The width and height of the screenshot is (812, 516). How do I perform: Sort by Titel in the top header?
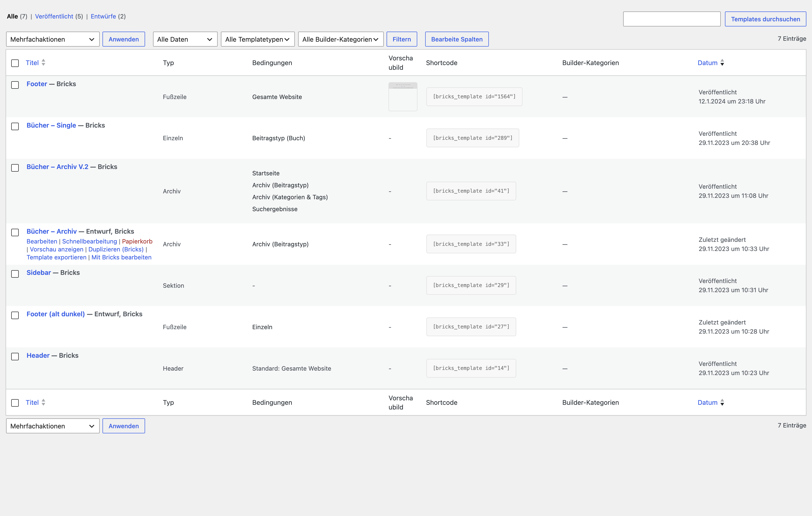pyautogui.click(x=35, y=63)
